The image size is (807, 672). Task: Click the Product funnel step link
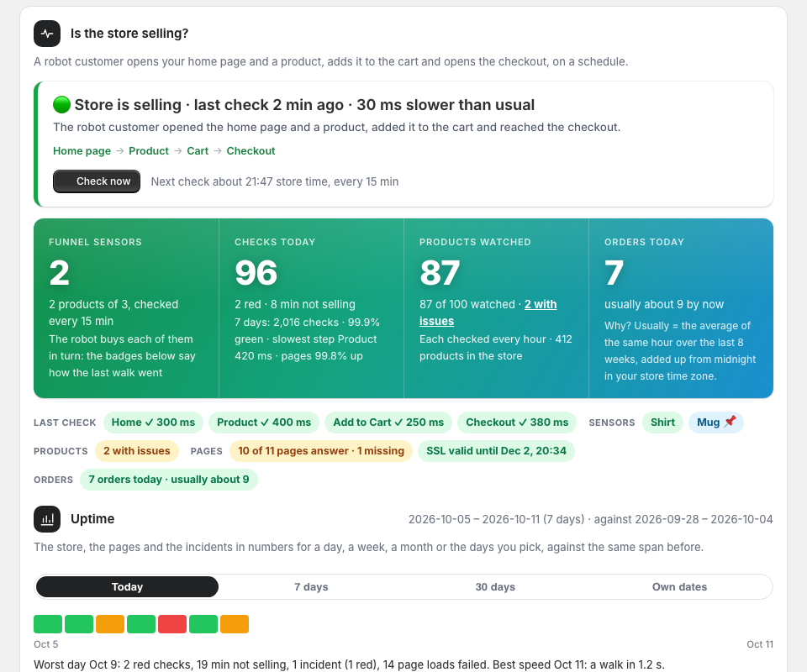pos(149,150)
